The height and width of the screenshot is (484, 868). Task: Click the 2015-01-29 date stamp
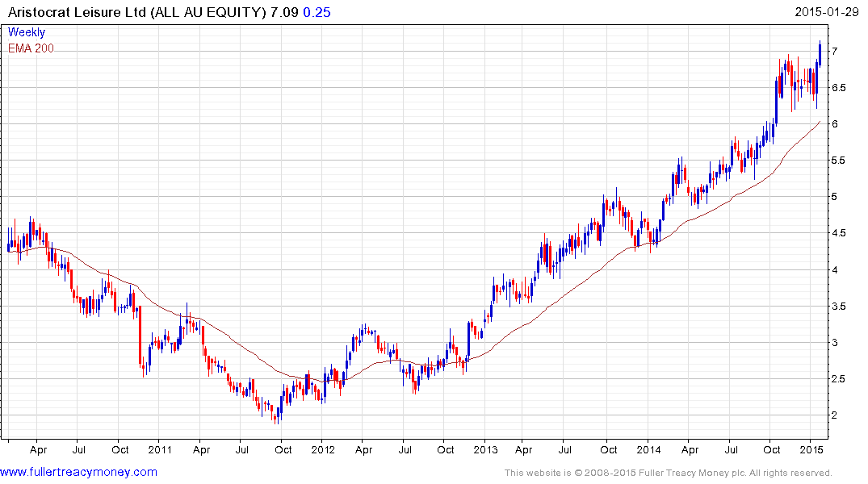click(x=827, y=11)
